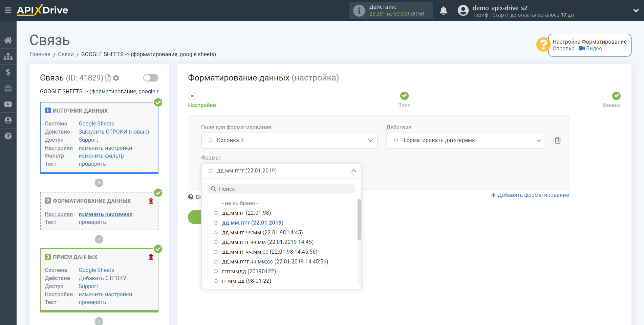The height and width of the screenshot is (325, 644).
Task: Click the format list scrollbar
Action: click(x=359, y=220)
